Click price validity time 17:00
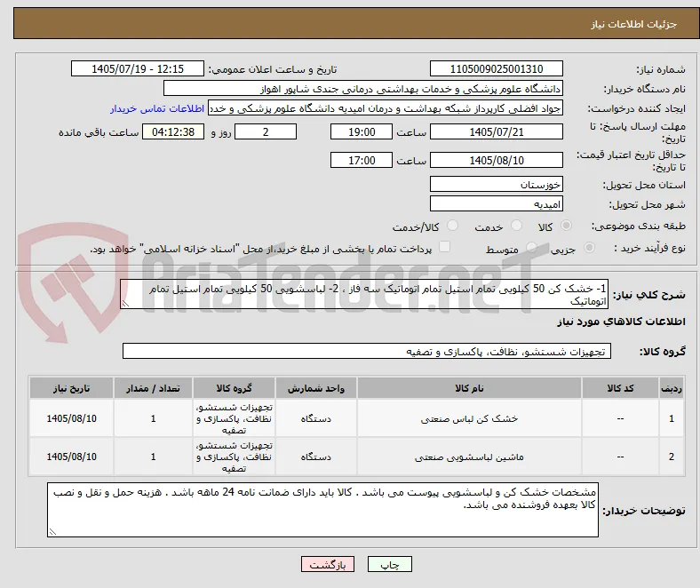700x588 pixels. [362, 160]
